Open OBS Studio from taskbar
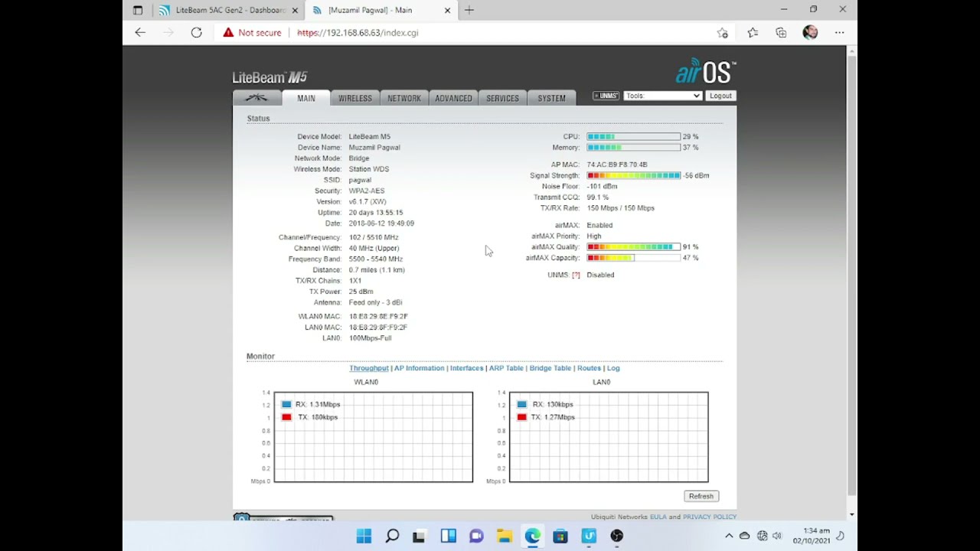 click(617, 536)
